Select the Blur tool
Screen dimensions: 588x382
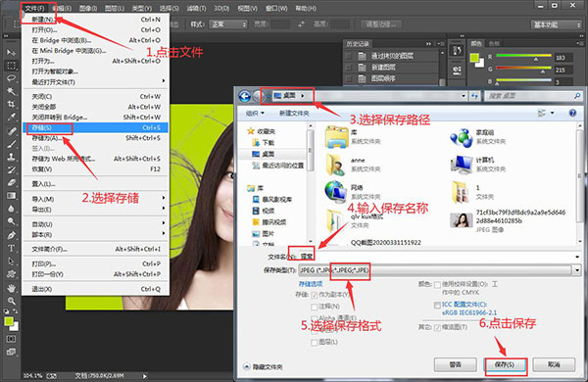11,209
